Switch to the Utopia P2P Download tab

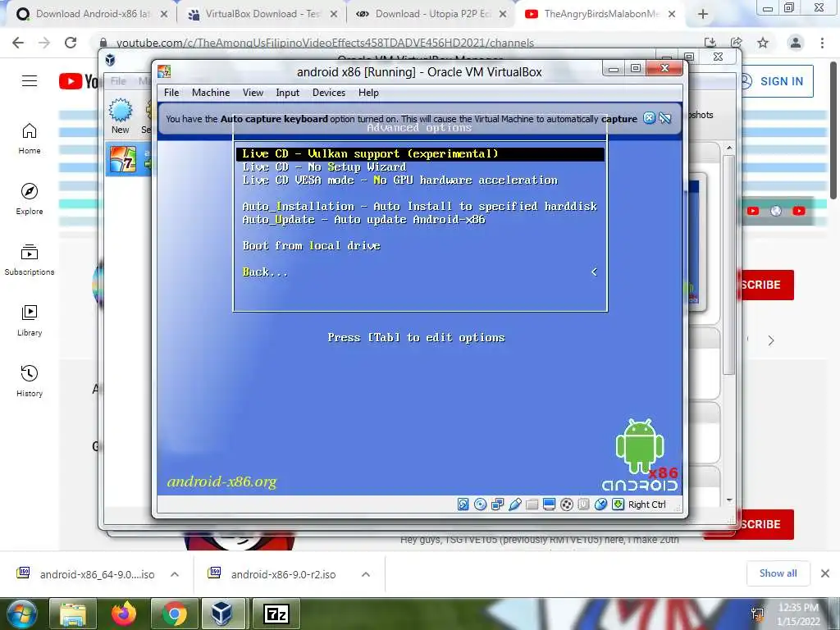(x=431, y=14)
